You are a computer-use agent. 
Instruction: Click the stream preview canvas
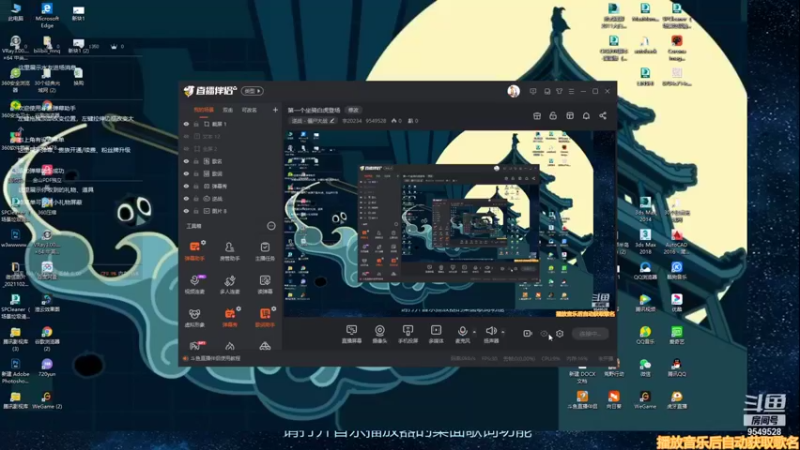450,223
